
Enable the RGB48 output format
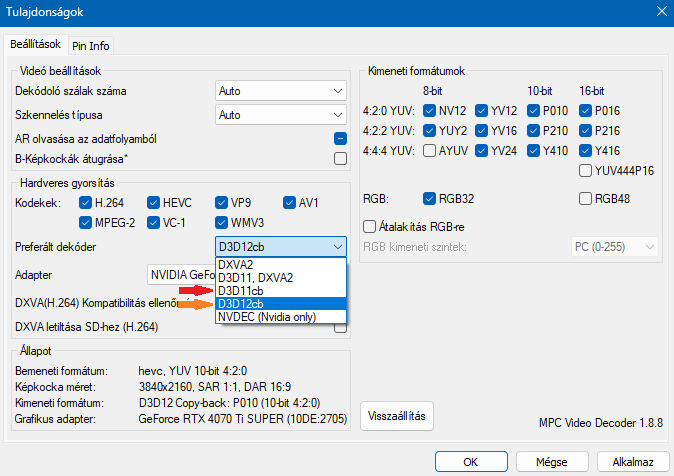[x=585, y=198]
